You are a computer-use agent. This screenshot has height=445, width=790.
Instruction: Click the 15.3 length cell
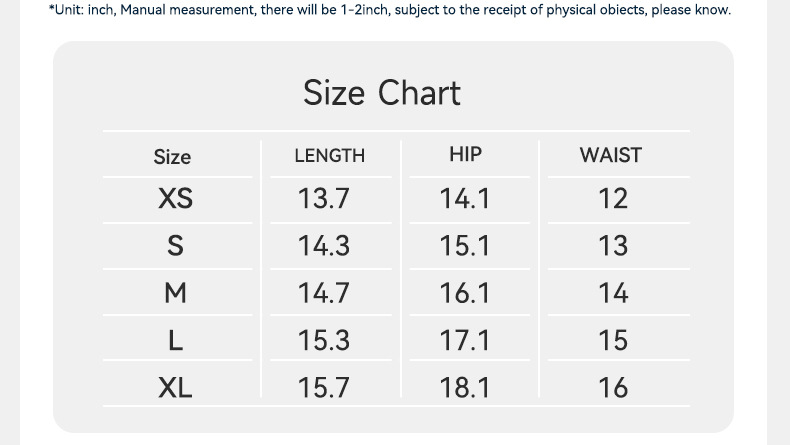tap(324, 340)
